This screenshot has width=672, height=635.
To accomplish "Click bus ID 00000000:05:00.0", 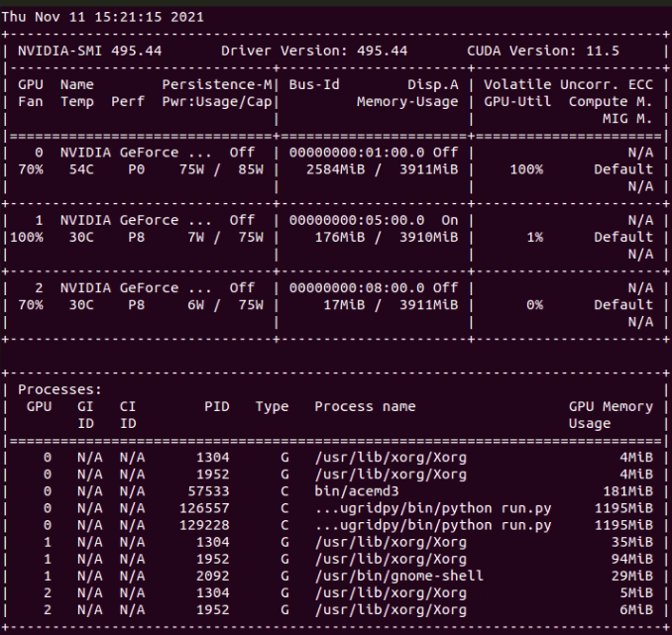I will [x=357, y=220].
